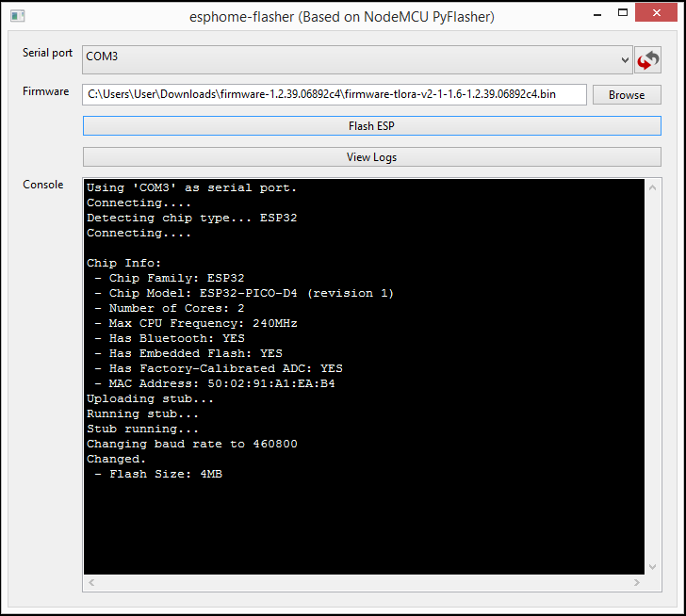The width and height of the screenshot is (686, 616).
Task: Click the MAC Address 50:02:91:A1:EA:B4 line
Action: 215,383
